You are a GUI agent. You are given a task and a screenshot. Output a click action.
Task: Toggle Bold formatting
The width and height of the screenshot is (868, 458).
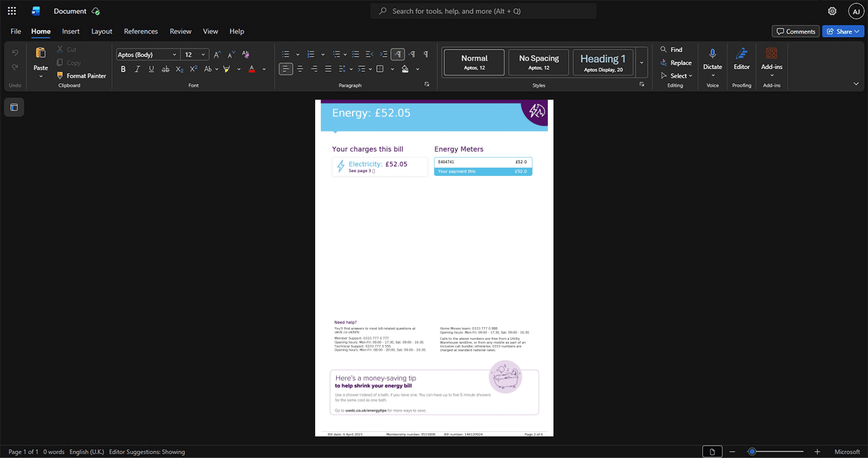(x=123, y=69)
